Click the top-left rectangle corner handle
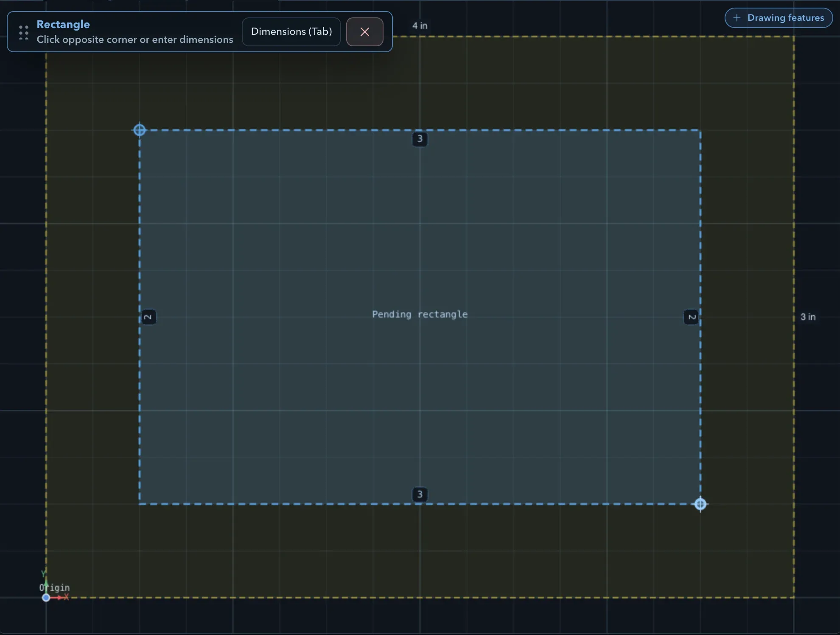This screenshot has height=635, width=840. 140,130
